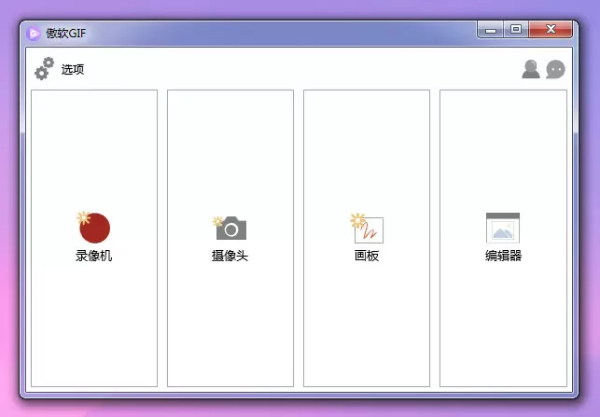Click the 画板 label
The width and height of the screenshot is (600, 417).
point(367,256)
